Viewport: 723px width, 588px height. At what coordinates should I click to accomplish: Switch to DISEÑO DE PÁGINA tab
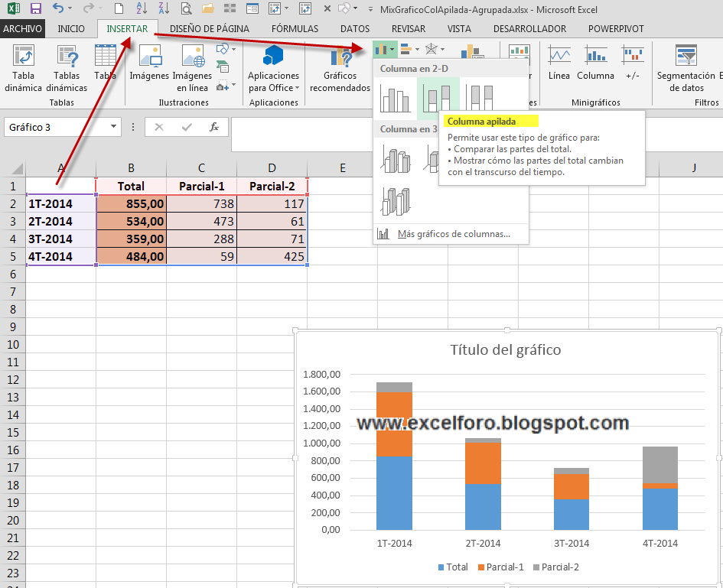[210, 28]
